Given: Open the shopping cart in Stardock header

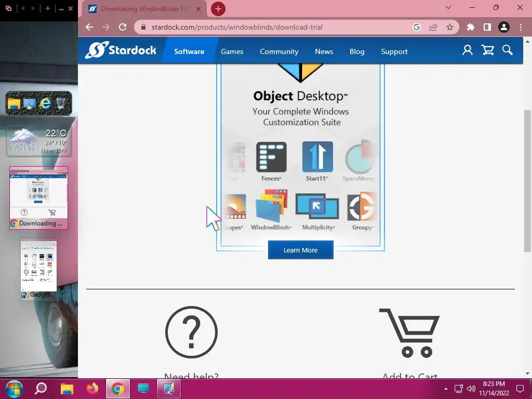Looking at the screenshot, I should coord(487,50).
